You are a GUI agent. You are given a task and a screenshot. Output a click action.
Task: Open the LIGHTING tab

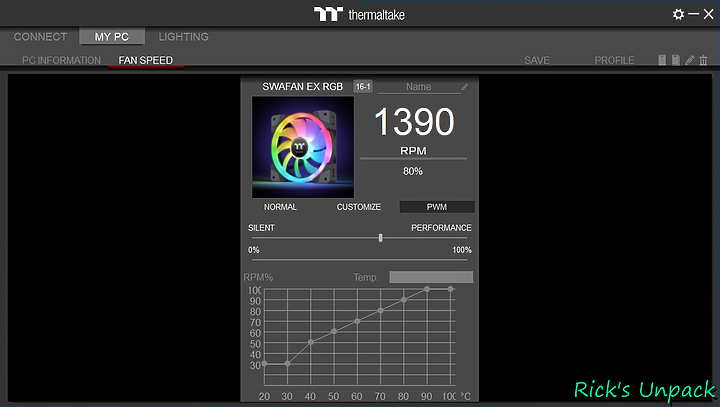(x=184, y=37)
